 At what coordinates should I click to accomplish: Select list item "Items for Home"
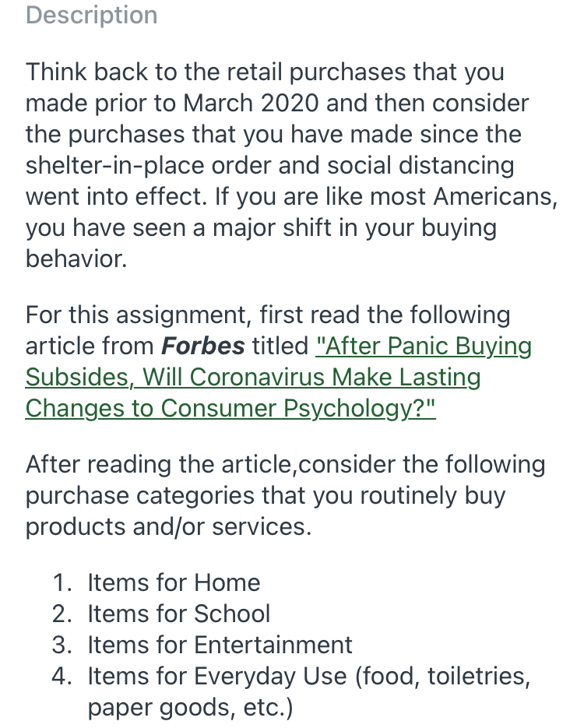pos(173,582)
